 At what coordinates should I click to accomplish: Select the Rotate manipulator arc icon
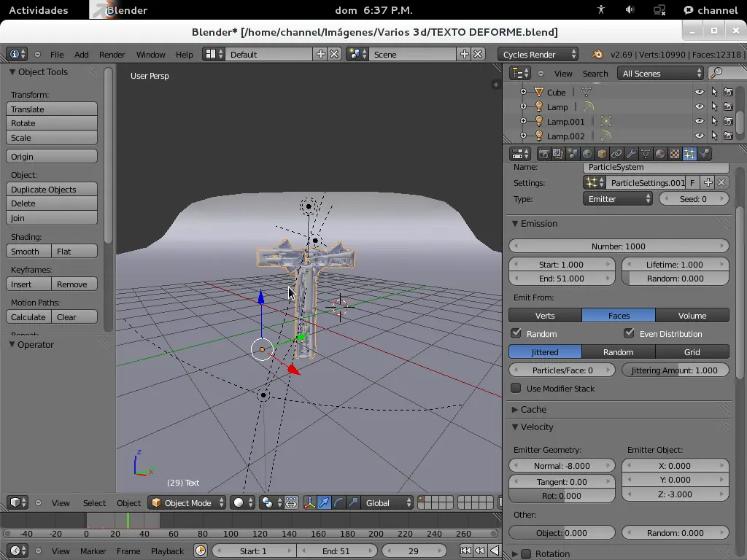(338, 503)
